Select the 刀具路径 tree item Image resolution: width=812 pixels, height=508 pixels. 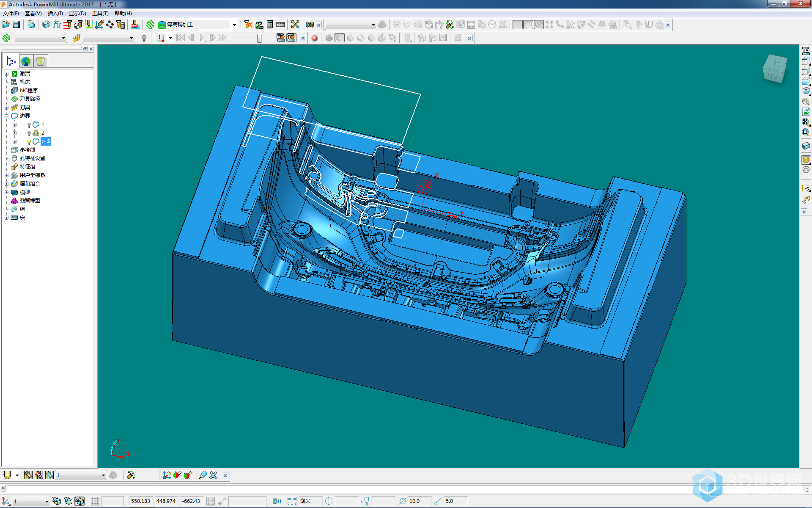click(30, 99)
